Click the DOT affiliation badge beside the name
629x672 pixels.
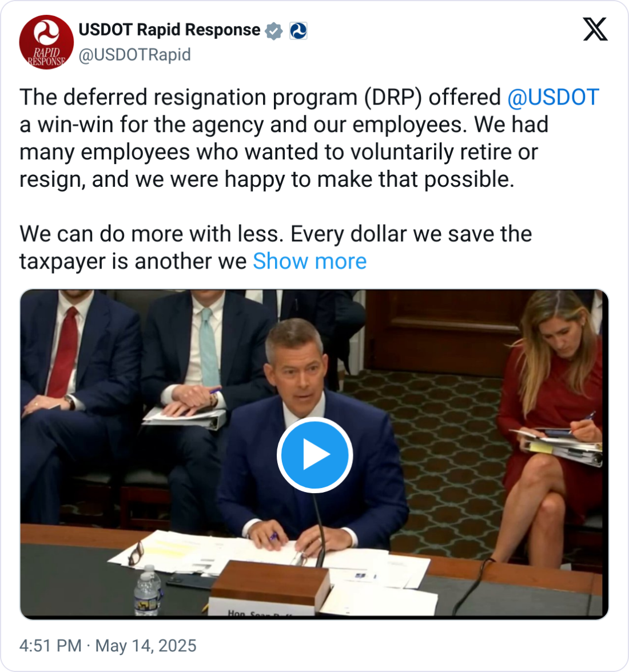click(x=298, y=31)
